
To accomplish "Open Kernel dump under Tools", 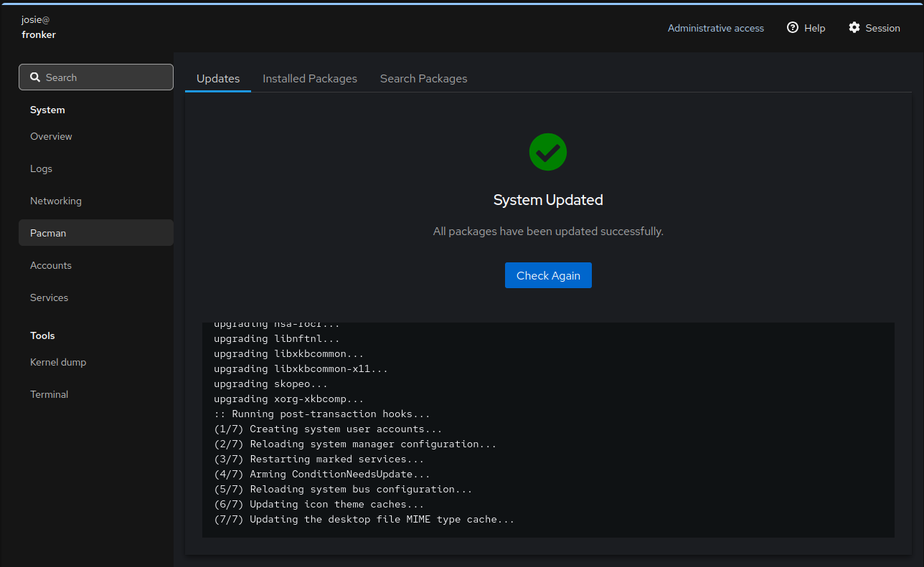I will (58, 362).
